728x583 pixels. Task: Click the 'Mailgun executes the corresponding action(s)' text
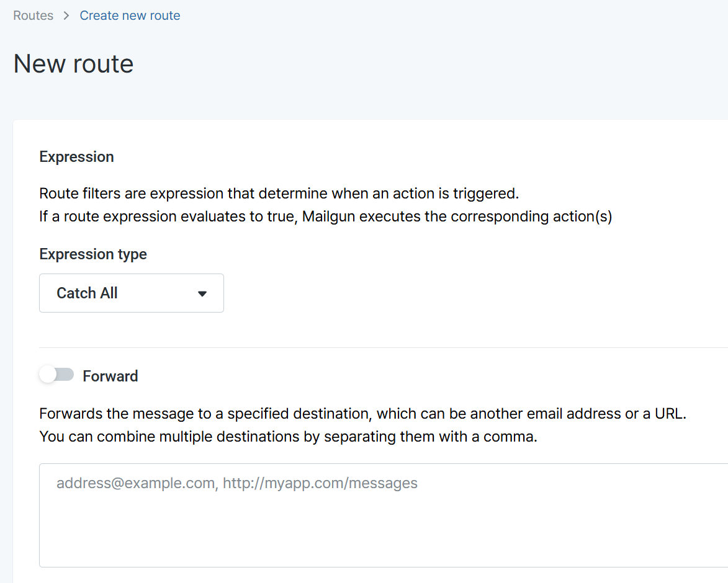(457, 216)
